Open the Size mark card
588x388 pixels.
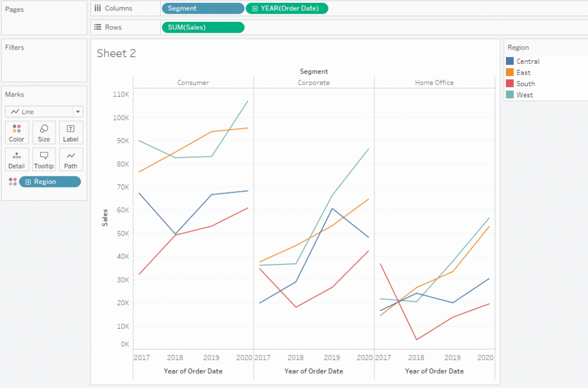[x=44, y=132]
